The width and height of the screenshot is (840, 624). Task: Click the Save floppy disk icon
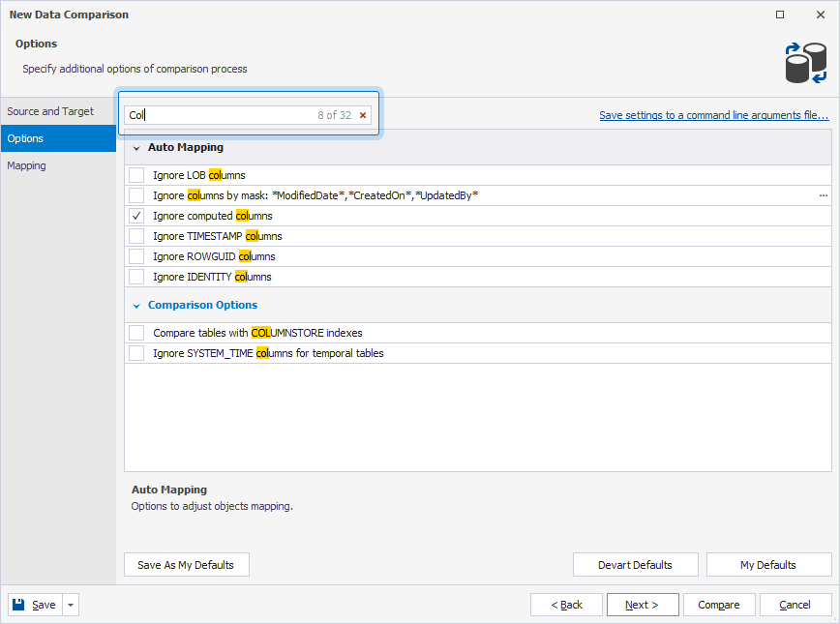click(19, 604)
